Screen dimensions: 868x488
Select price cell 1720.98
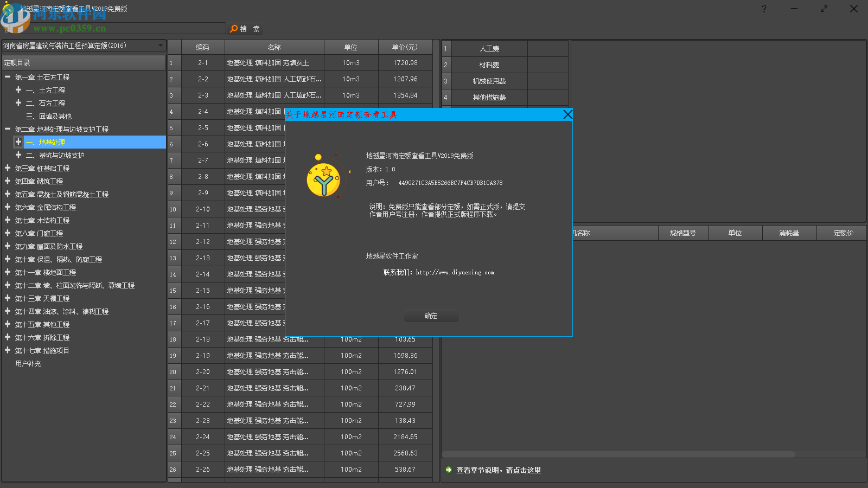pos(405,63)
